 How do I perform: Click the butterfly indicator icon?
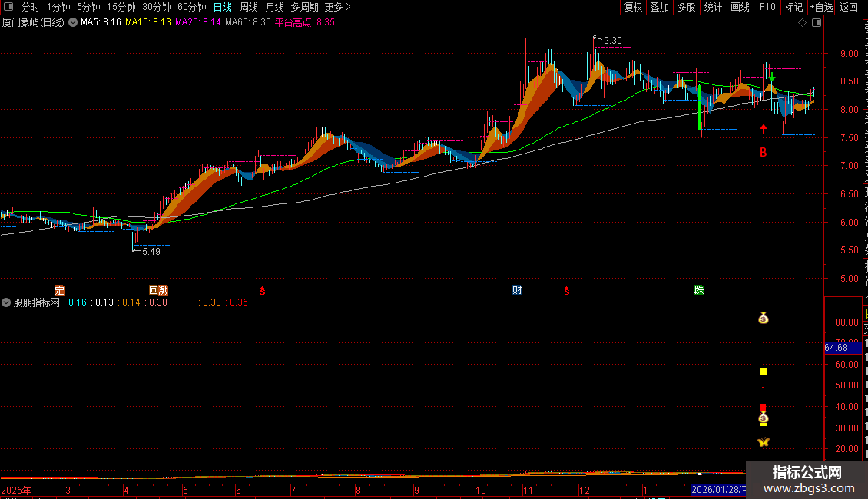point(764,442)
